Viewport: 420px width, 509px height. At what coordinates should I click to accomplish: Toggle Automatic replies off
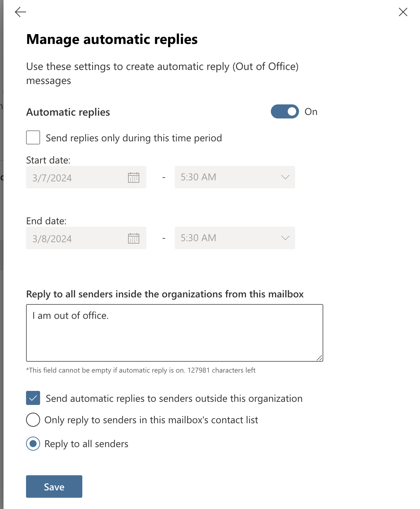pos(285,111)
